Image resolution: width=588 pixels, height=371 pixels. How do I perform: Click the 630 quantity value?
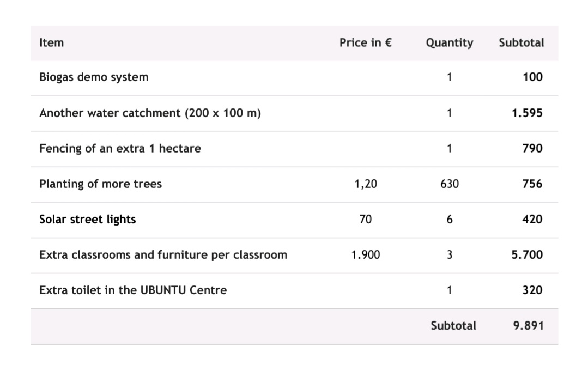tap(450, 184)
